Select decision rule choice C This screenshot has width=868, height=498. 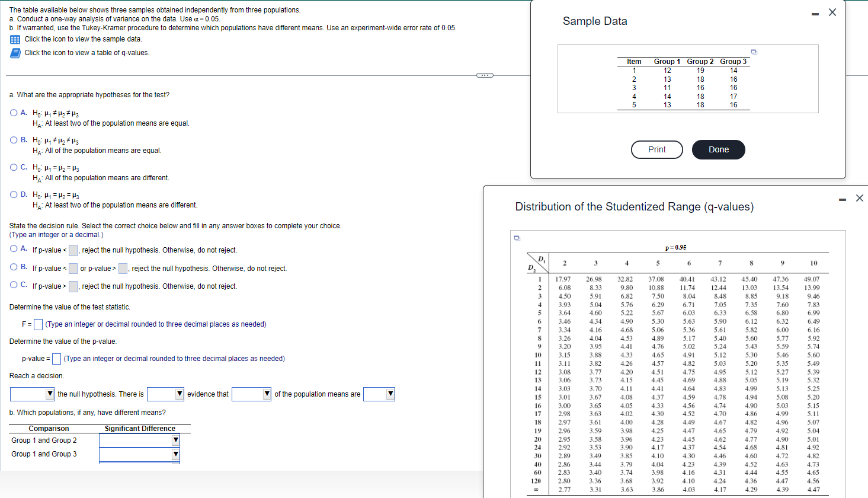(13, 285)
